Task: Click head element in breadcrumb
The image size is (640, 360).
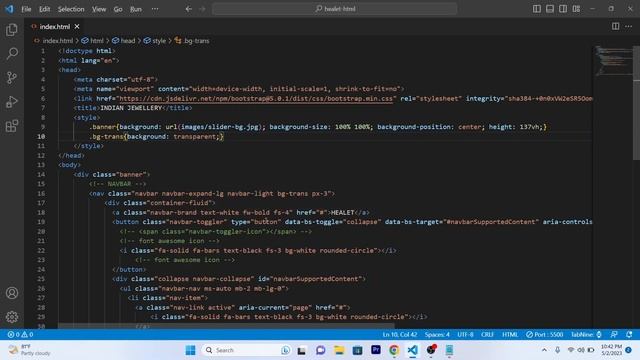Action: (127, 41)
